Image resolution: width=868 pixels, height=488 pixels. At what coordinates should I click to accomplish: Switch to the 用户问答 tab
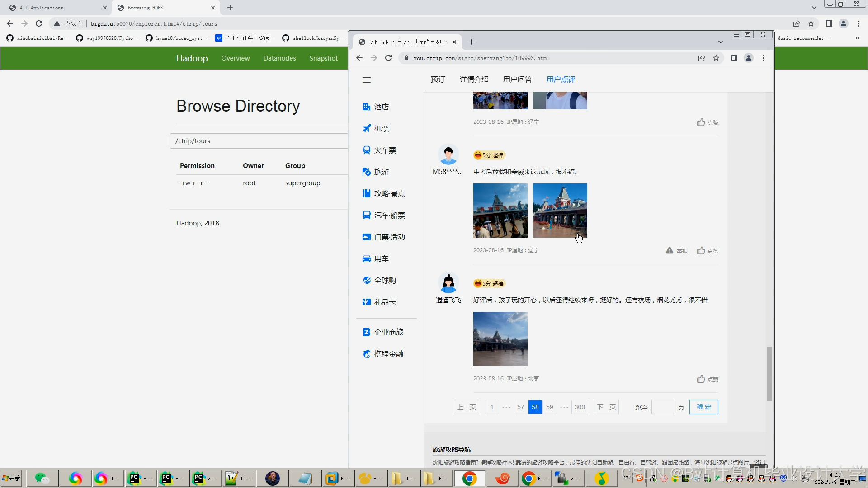(517, 80)
